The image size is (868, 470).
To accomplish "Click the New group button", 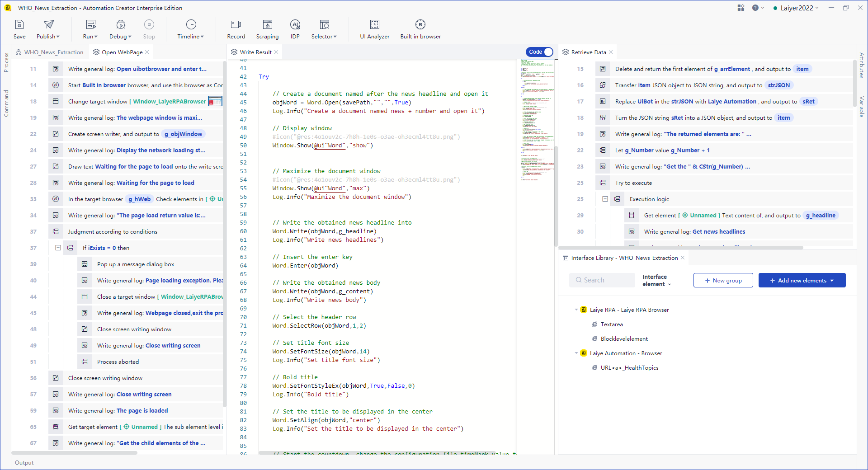I will click(x=723, y=281).
